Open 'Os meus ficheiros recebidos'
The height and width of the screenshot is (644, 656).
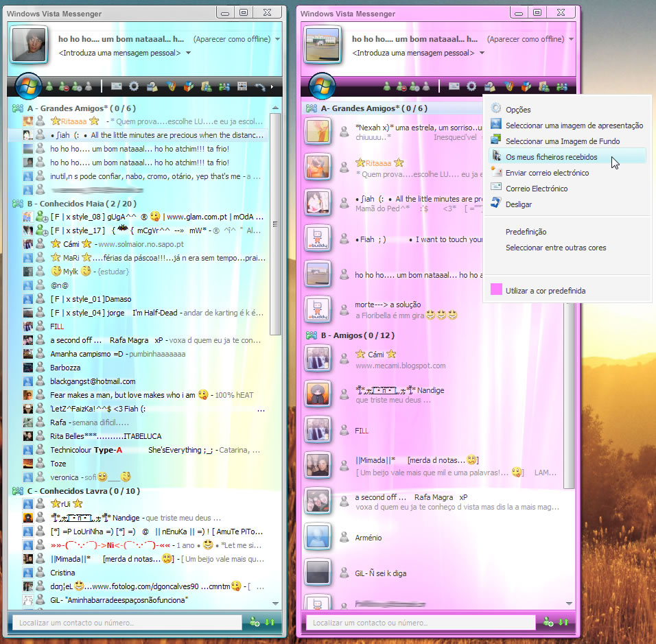point(567,157)
